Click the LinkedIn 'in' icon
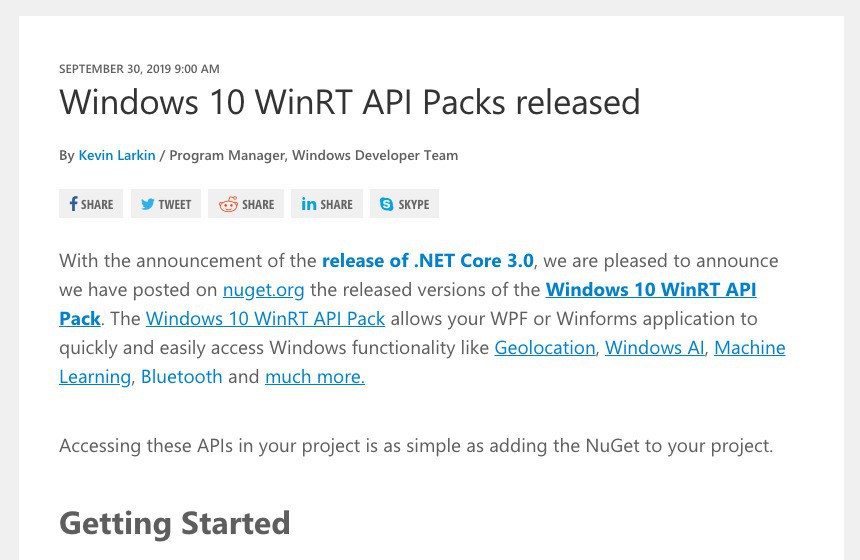860x560 pixels. 309,204
